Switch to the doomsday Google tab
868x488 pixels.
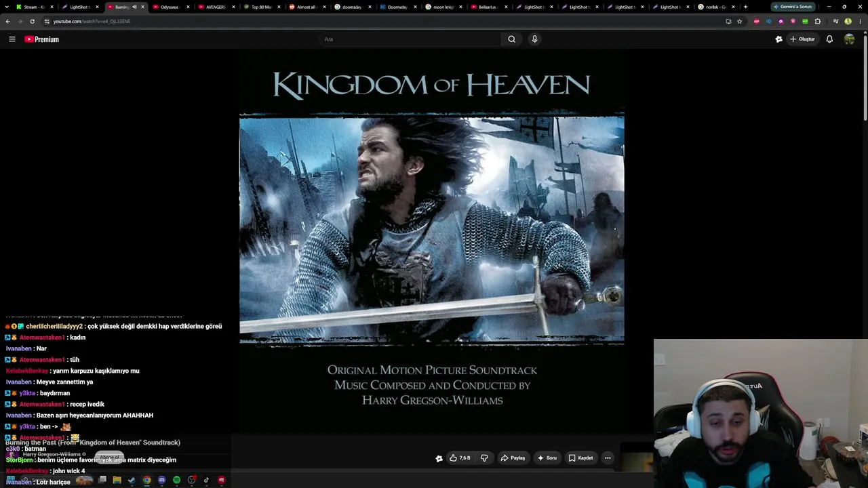(x=353, y=7)
